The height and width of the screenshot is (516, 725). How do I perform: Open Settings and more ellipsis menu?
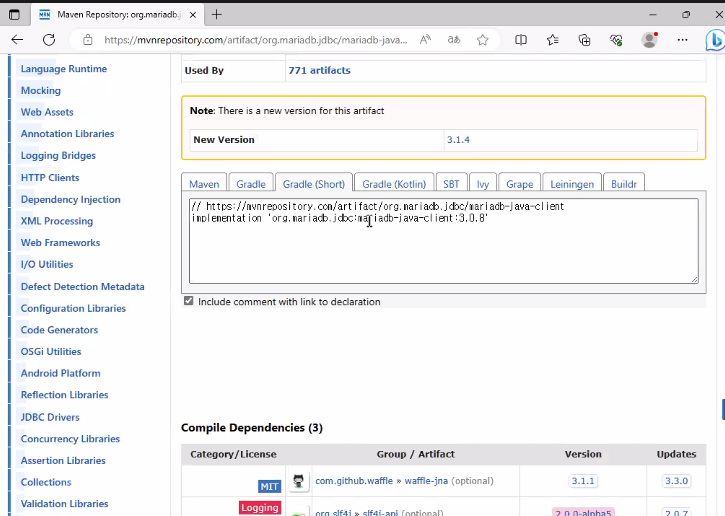pyautogui.click(x=682, y=40)
